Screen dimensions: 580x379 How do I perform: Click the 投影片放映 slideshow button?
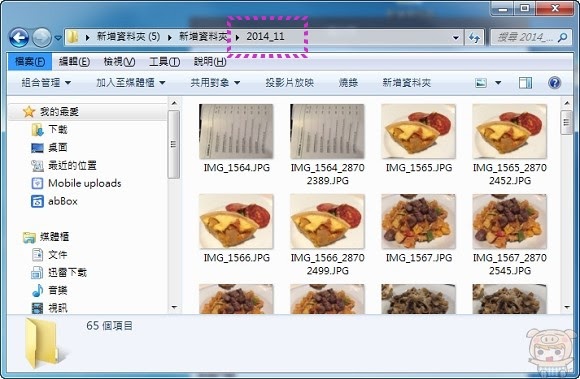point(289,83)
